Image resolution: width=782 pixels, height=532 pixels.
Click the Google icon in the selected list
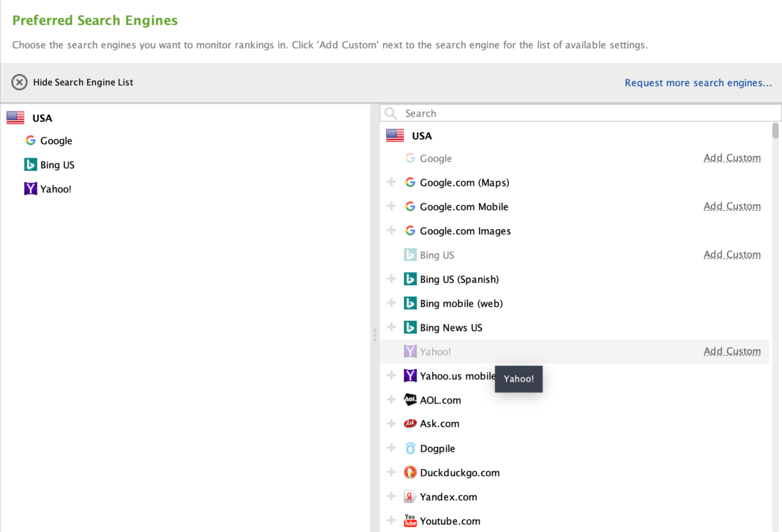(x=30, y=141)
